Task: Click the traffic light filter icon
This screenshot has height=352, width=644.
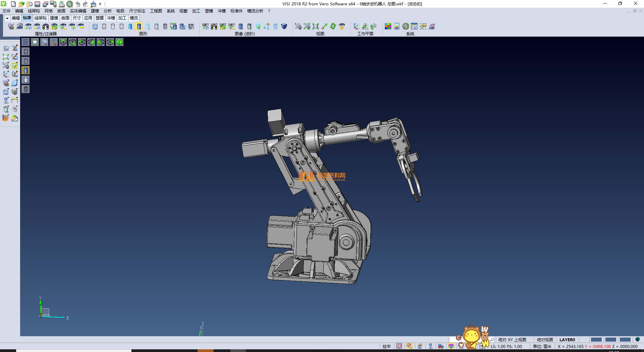Action: (x=46, y=27)
